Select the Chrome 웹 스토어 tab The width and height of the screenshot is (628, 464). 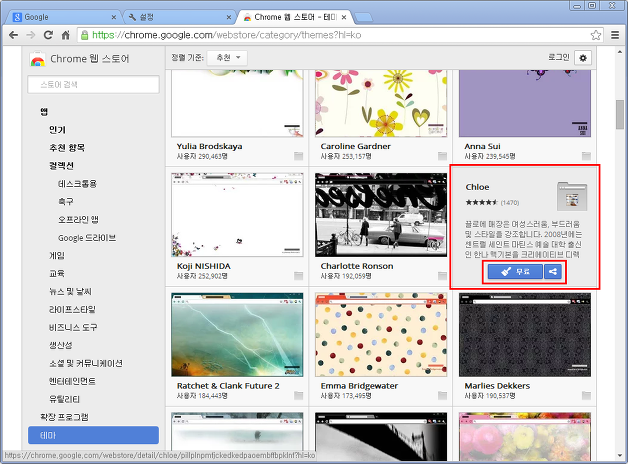pyautogui.click(x=294, y=17)
